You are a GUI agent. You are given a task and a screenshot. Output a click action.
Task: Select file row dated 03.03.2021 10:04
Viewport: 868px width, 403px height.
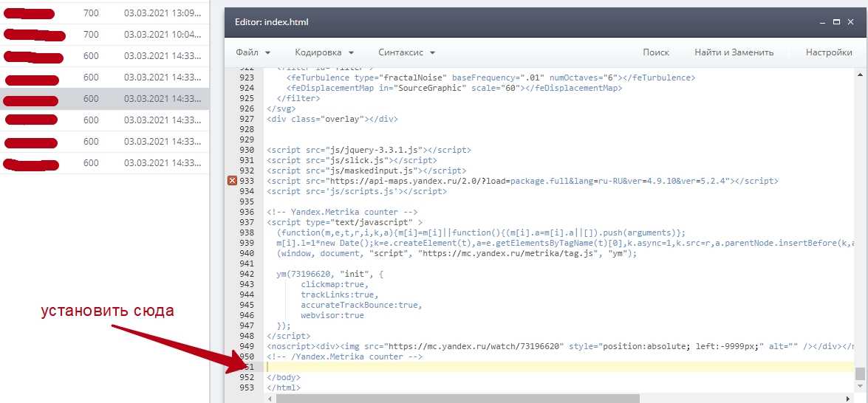coord(105,35)
